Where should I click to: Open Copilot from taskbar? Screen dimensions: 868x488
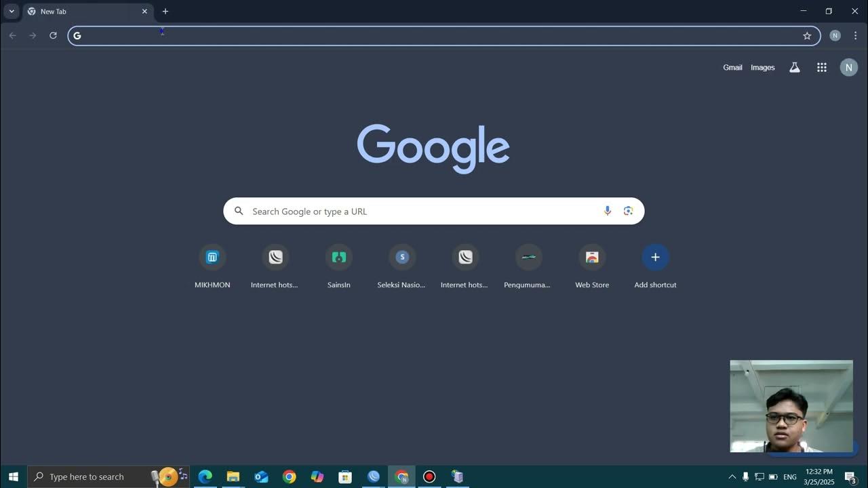[x=317, y=476]
